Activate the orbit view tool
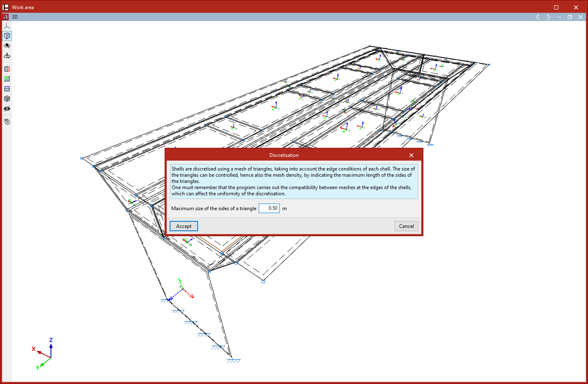Screen dimensions: 588x384 point(7,46)
